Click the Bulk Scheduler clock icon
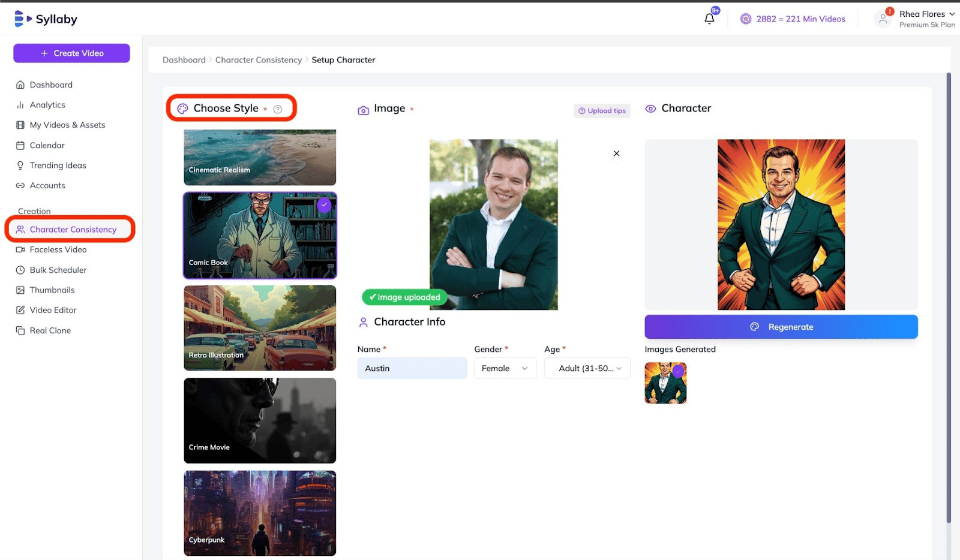 [20, 270]
